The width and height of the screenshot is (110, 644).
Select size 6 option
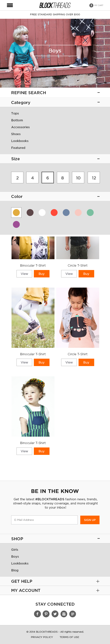48,177
